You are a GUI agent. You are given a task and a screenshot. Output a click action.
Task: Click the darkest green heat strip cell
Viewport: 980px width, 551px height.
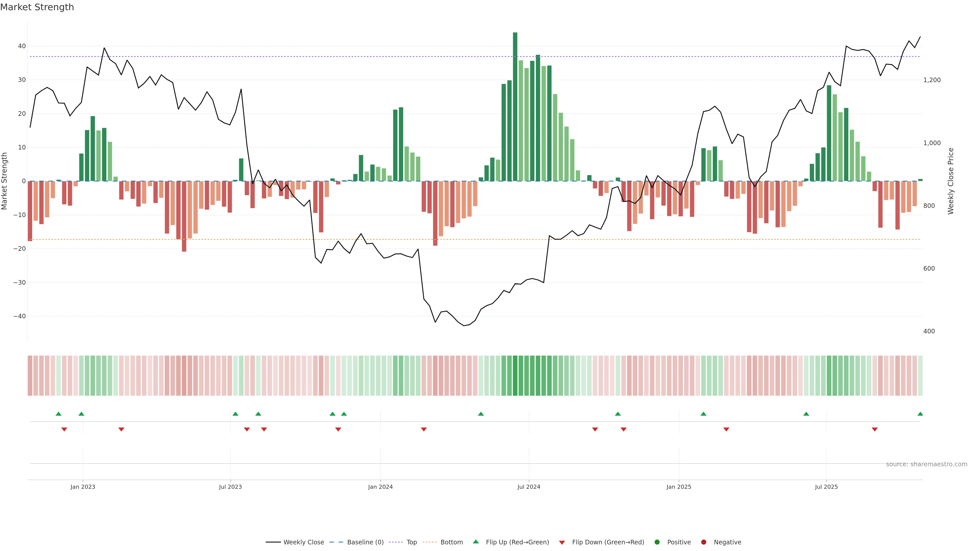515,376
